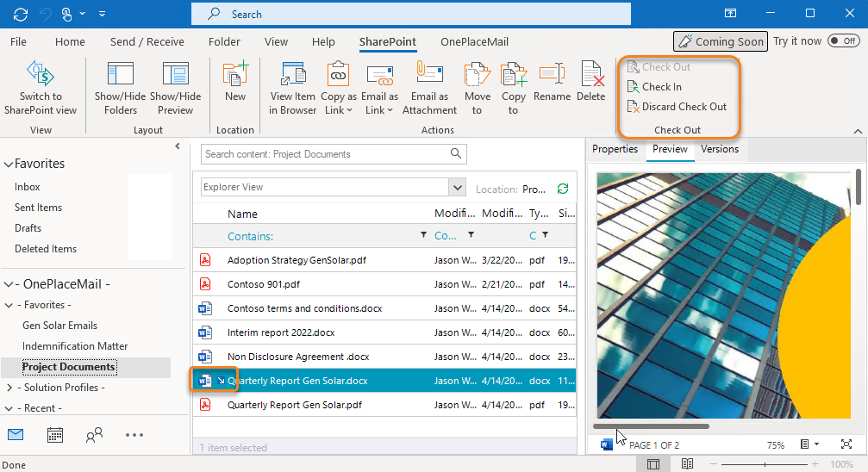Switch to the Home ribbon tab
Screen dimensions: 868x472
point(70,41)
